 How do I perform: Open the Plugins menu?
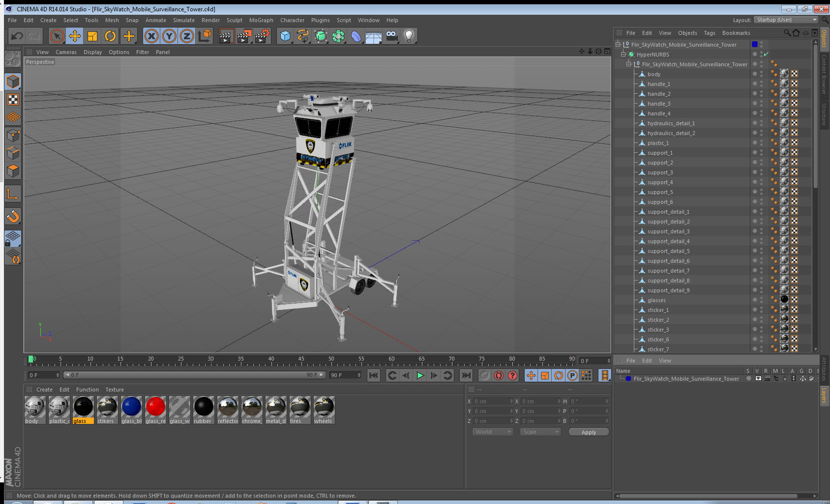321,20
